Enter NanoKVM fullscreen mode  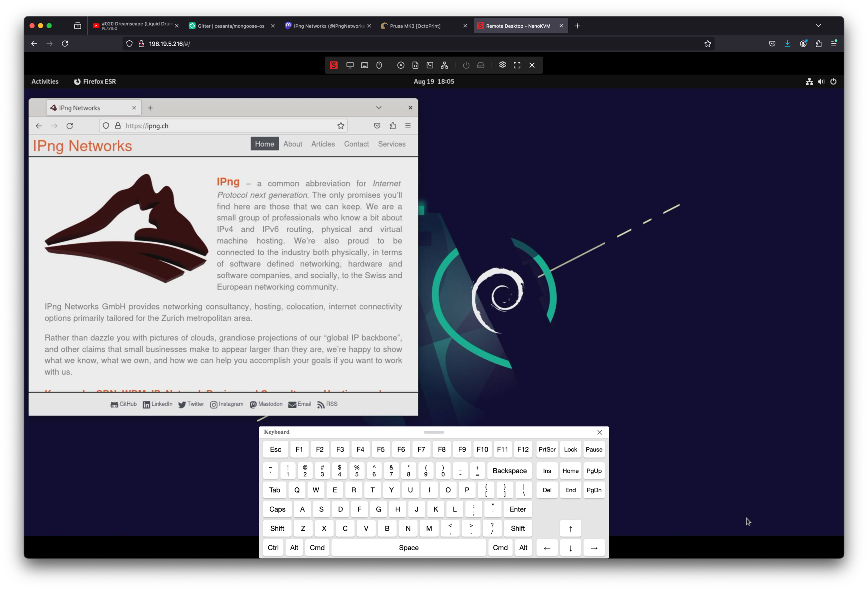click(x=517, y=65)
